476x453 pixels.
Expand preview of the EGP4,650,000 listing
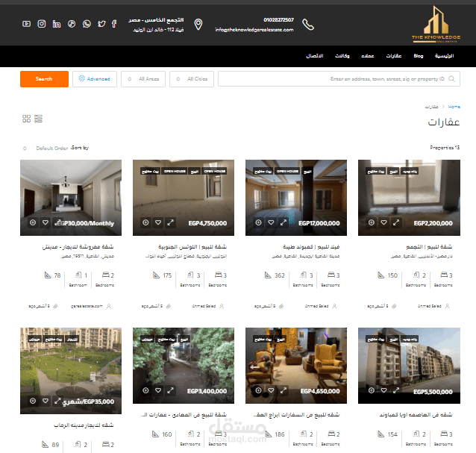(x=284, y=390)
